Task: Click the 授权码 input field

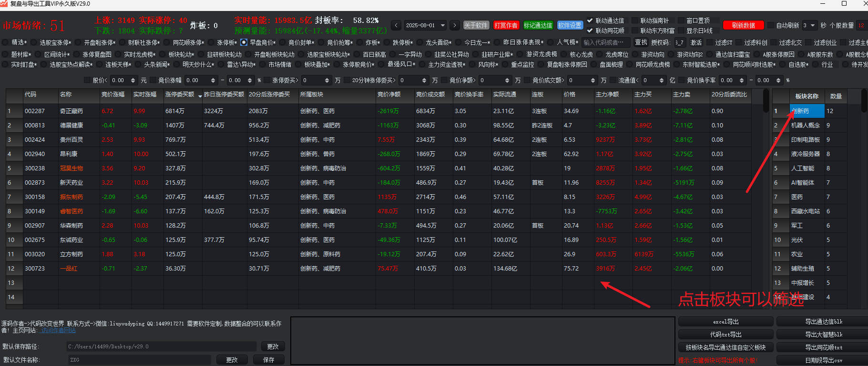Action: pos(680,42)
